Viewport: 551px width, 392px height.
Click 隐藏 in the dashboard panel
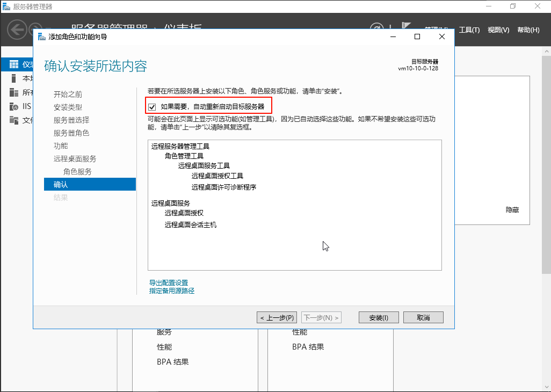coord(512,210)
